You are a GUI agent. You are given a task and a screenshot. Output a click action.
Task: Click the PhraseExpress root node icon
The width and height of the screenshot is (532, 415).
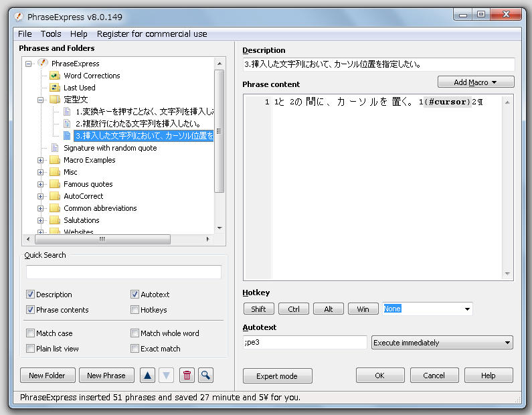pyautogui.click(x=42, y=63)
